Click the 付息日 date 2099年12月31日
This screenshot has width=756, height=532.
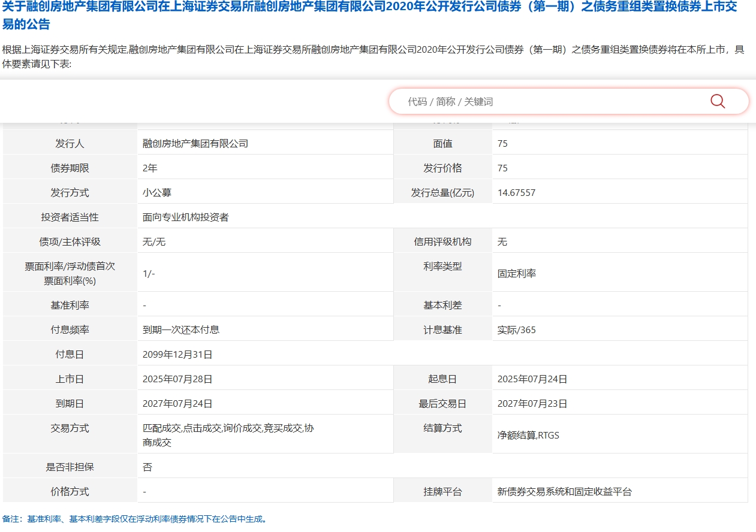177,355
